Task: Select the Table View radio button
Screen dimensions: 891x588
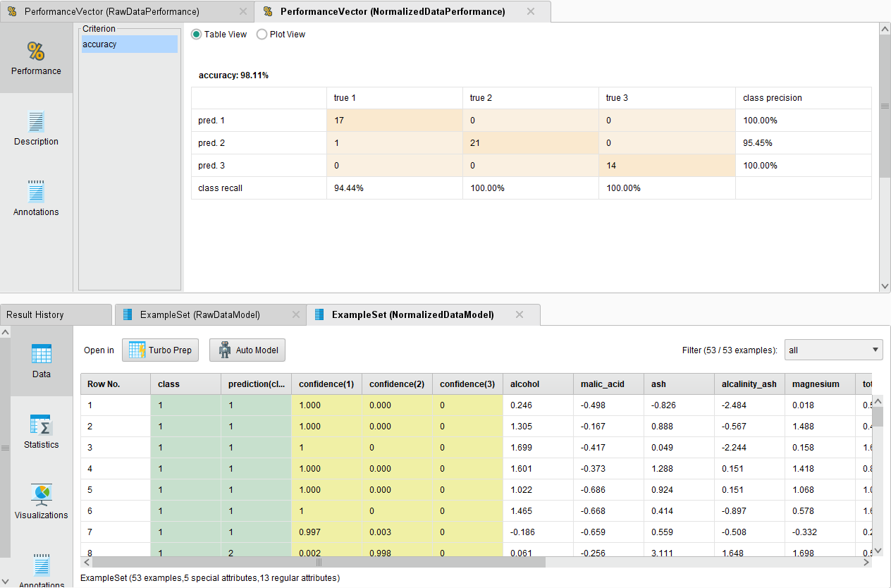Action: pos(197,35)
